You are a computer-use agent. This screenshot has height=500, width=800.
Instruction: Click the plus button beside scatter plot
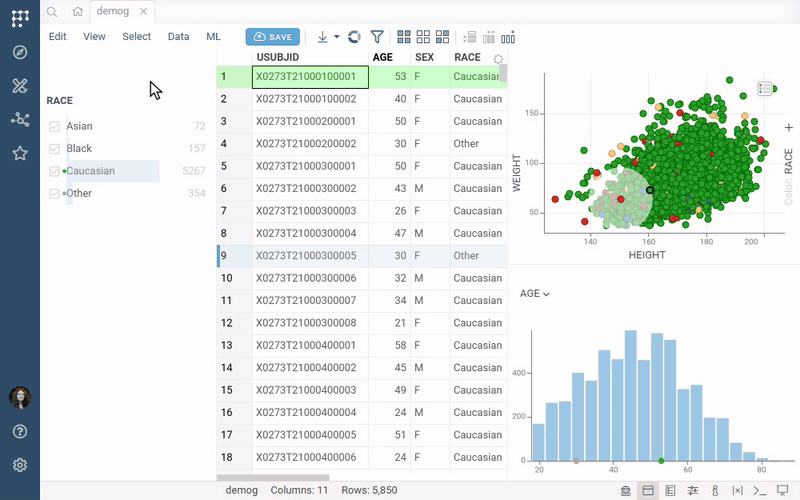click(x=789, y=128)
